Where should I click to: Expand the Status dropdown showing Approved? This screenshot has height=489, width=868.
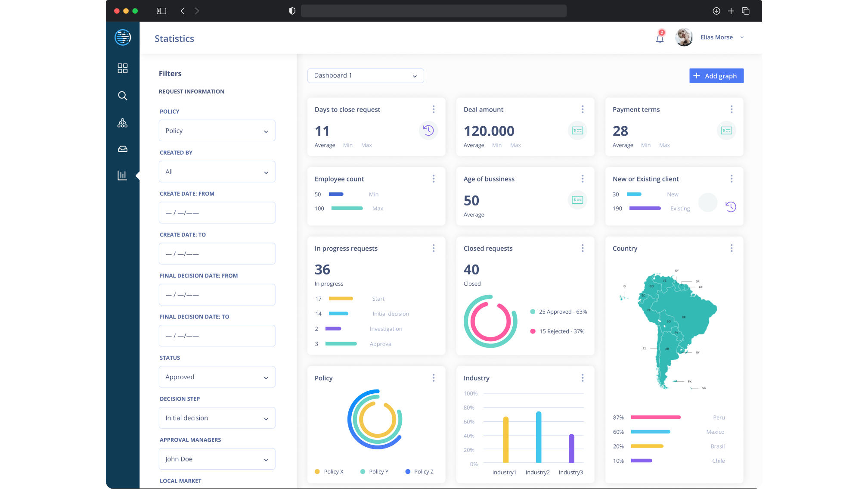pos(217,377)
